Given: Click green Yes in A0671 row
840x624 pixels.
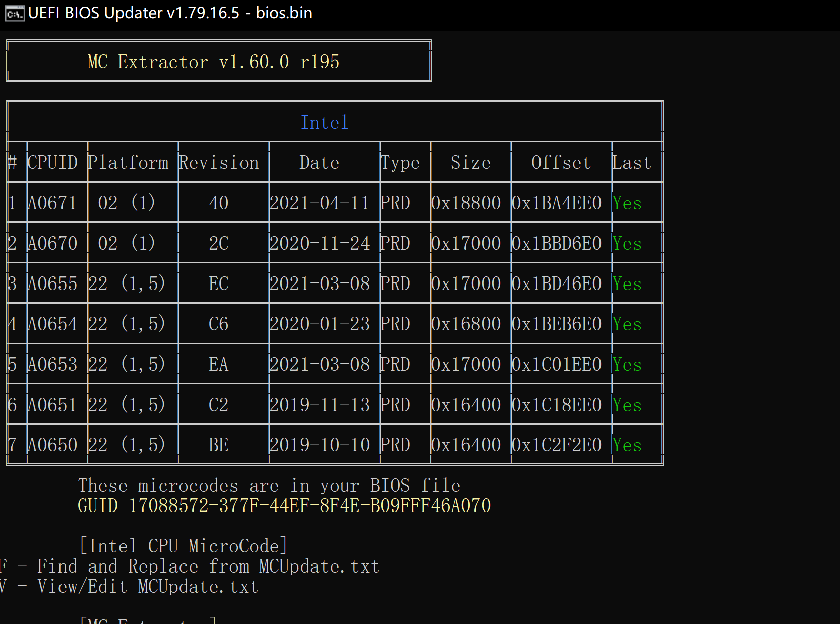Looking at the screenshot, I should tap(627, 203).
